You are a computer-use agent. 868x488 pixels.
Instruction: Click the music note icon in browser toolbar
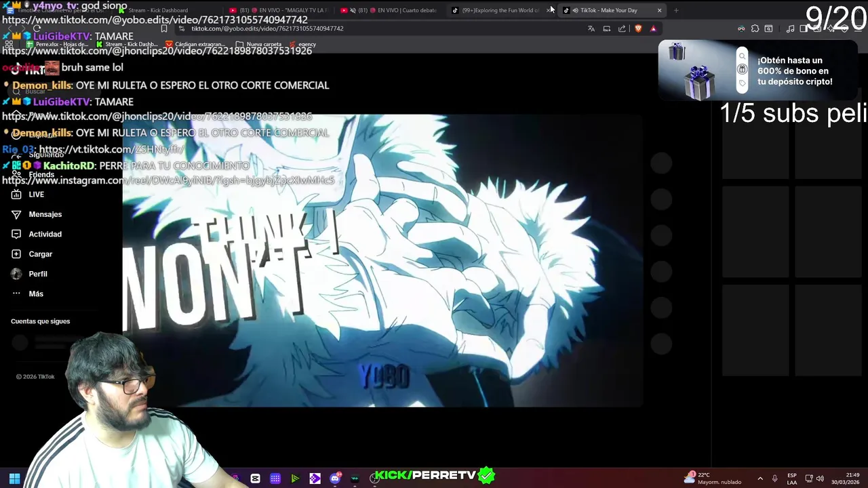click(x=790, y=28)
